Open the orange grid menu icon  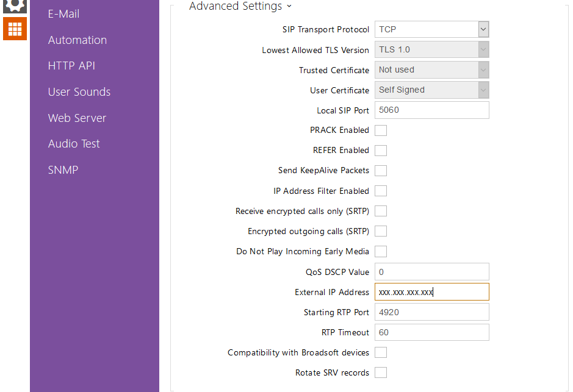pyautogui.click(x=15, y=29)
